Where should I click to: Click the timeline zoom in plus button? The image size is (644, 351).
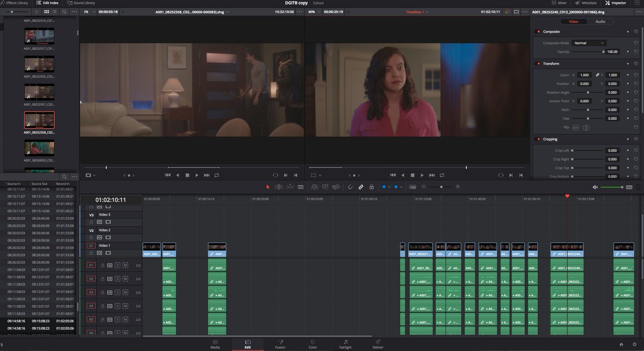(457, 187)
